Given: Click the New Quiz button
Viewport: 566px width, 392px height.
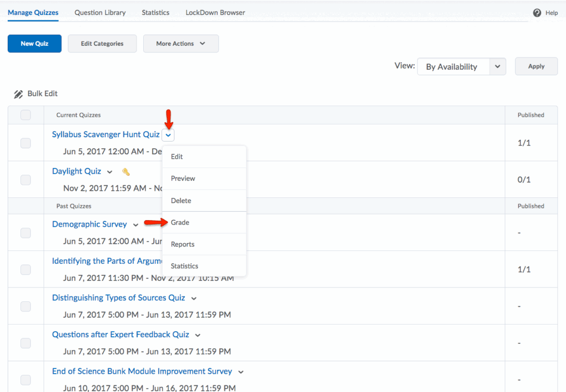Looking at the screenshot, I should [x=34, y=44].
